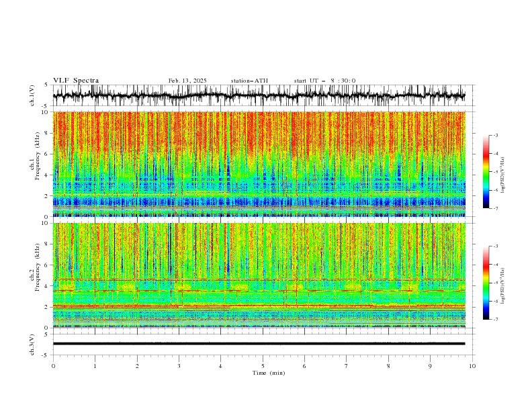Screen dimensions: 532x411
Task: Click the ch.2 spectrogram plot area
Action: click(259, 275)
